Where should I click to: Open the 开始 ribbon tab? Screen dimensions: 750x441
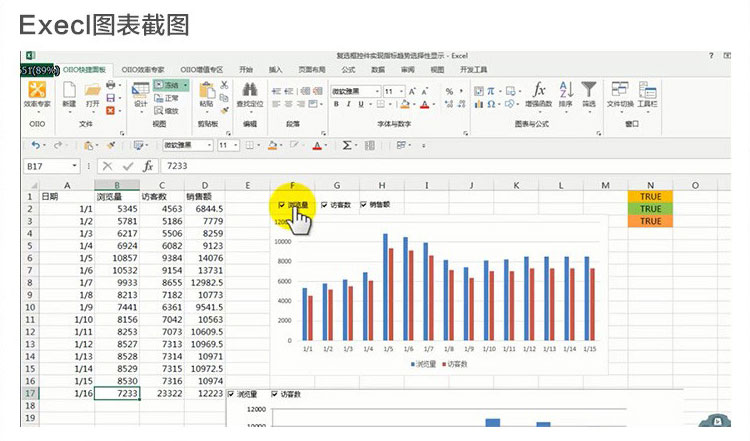[x=246, y=69]
